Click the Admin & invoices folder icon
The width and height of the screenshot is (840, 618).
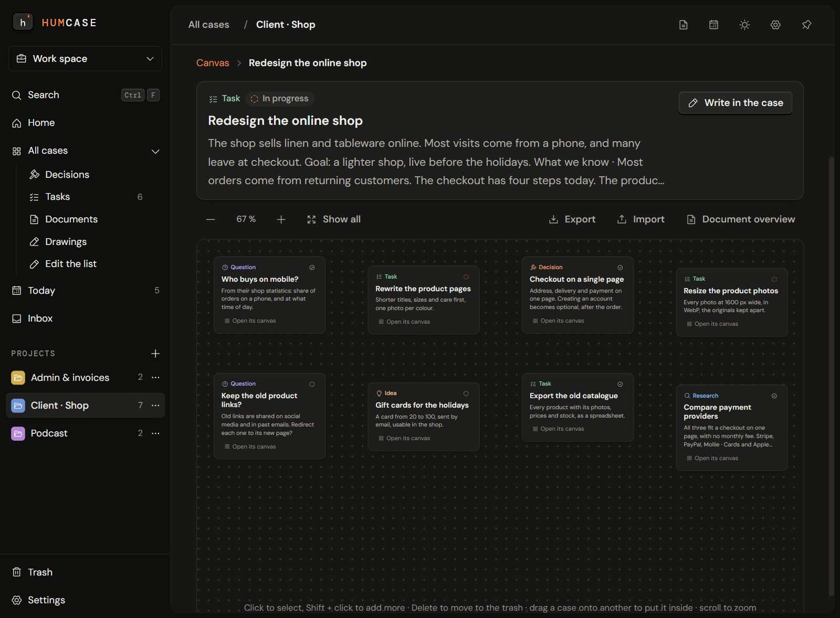coord(18,378)
